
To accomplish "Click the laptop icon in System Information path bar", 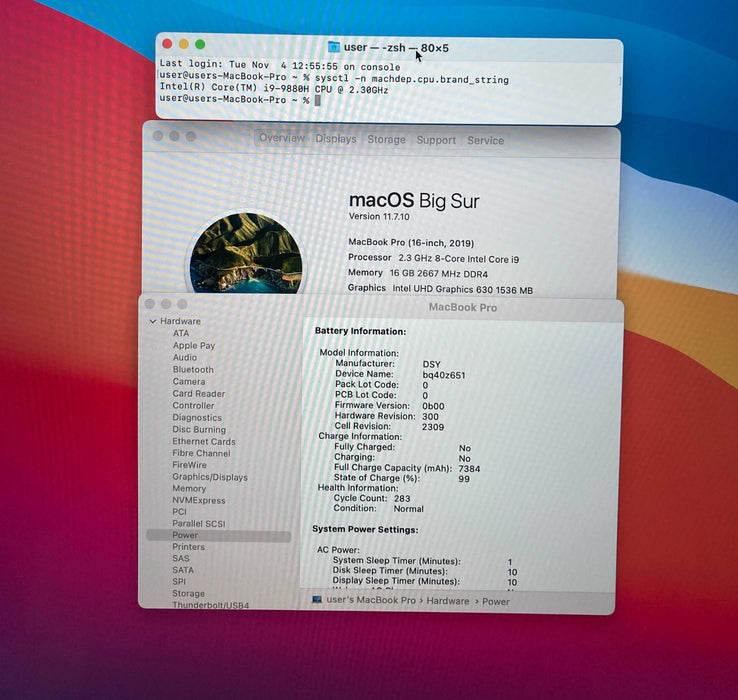I will pyautogui.click(x=317, y=600).
